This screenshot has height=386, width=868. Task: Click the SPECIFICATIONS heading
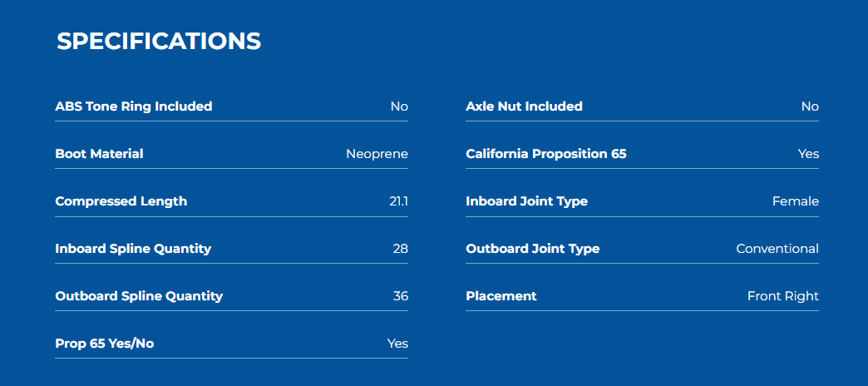[159, 42]
